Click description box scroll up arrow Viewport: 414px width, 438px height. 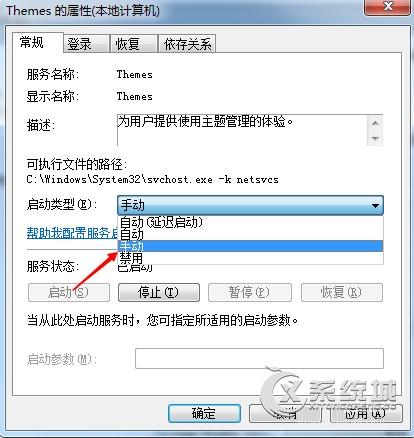375,123
